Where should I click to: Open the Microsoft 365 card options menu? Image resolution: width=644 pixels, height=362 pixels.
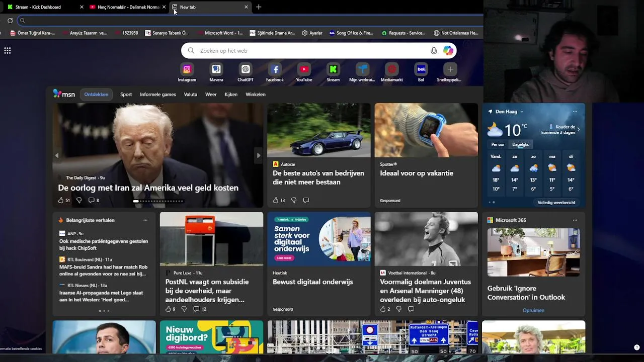point(575,220)
